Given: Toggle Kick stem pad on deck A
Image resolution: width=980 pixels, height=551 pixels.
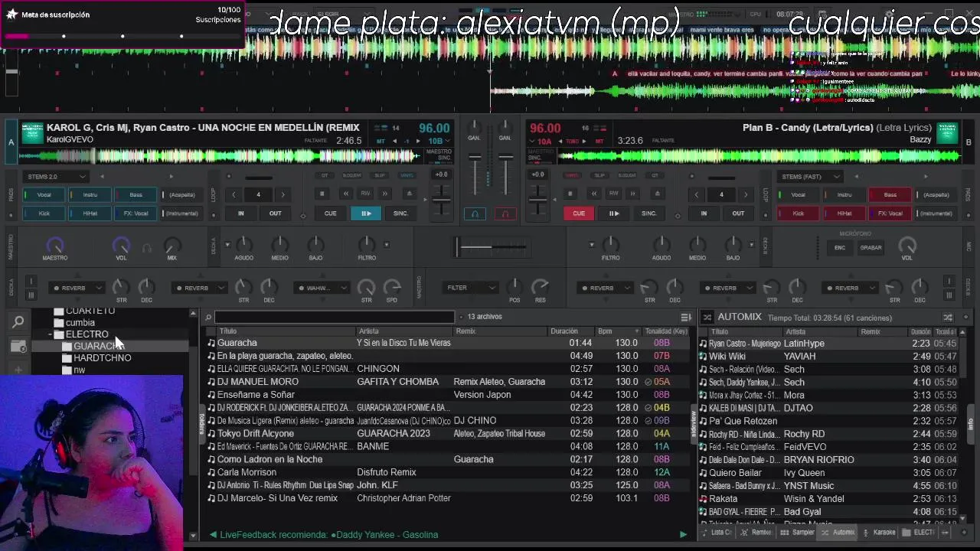Looking at the screenshot, I should tap(44, 214).
